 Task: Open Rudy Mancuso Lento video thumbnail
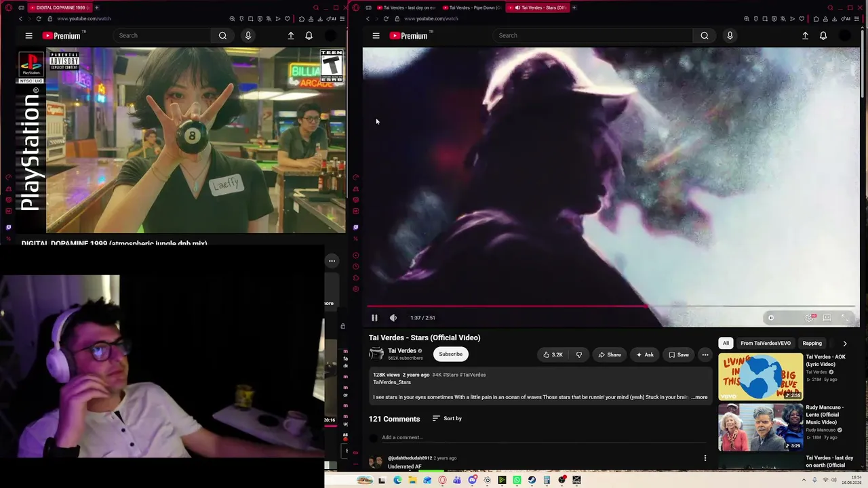[761, 427]
